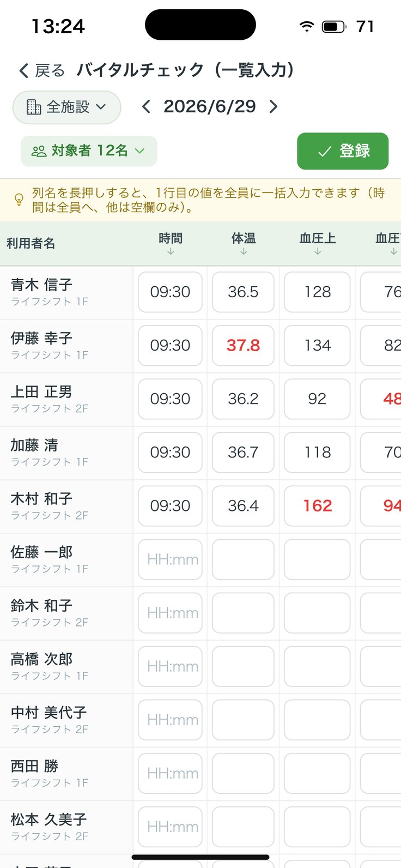Screen dimensions: 401x868
Task: Tap 鈴木 和子 empty temperature field
Action: click(243, 613)
